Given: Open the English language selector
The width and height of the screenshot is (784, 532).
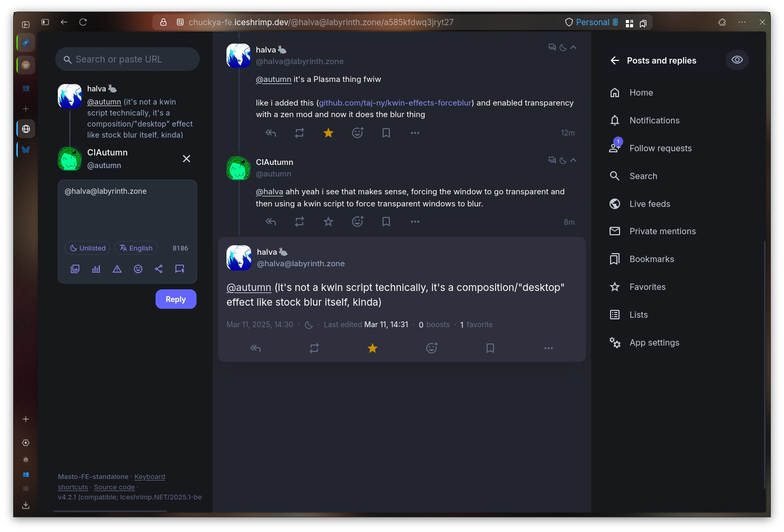Looking at the screenshot, I should (136, 248).
